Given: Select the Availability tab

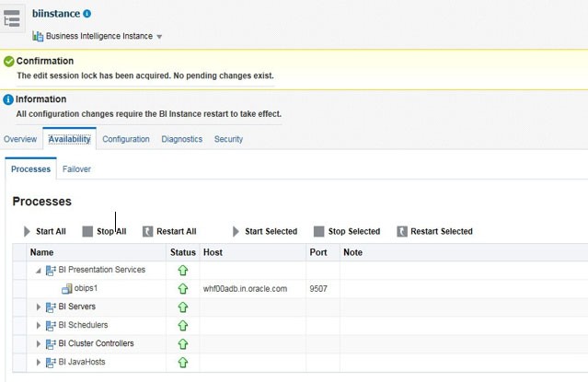Looking at the screenshot, I should (x=69, y=139).
